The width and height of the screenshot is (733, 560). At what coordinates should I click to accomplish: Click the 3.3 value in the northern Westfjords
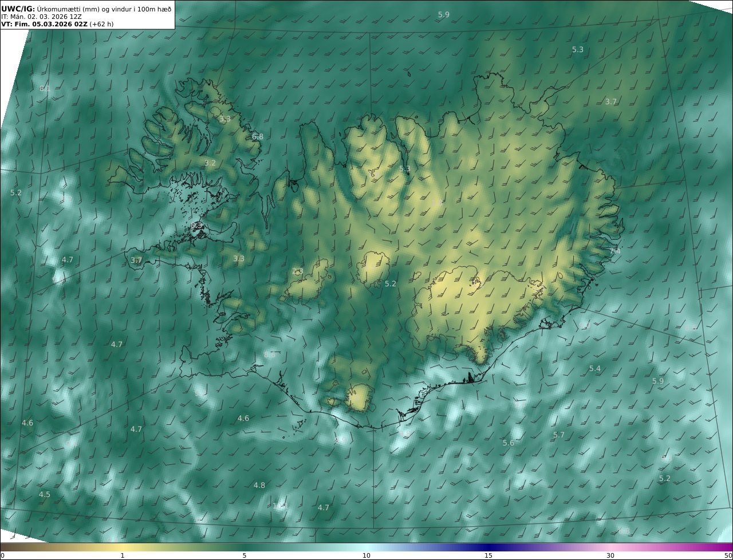(x=225, y=119)
